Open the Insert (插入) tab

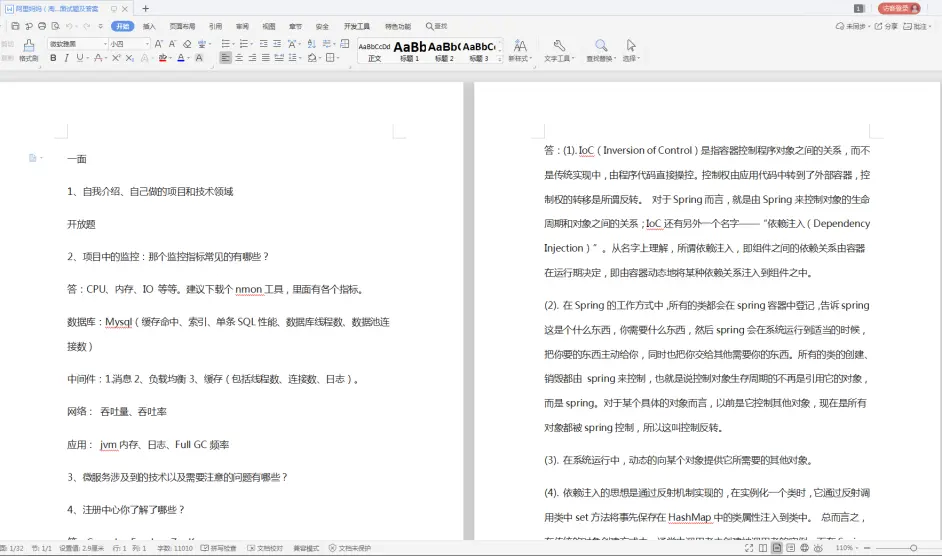[149, 26]
